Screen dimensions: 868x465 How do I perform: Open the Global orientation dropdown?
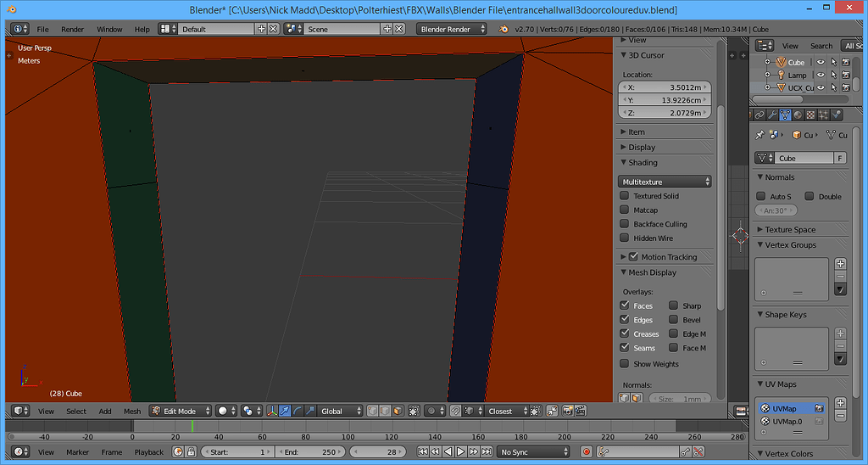pyautogui.click(x=341, y=412)
